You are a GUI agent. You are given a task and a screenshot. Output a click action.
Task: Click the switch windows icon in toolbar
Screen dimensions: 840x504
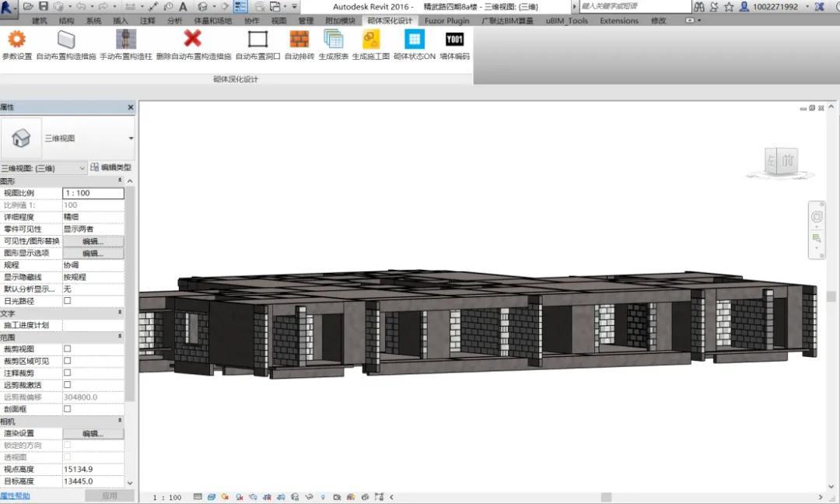pos(275,6)
